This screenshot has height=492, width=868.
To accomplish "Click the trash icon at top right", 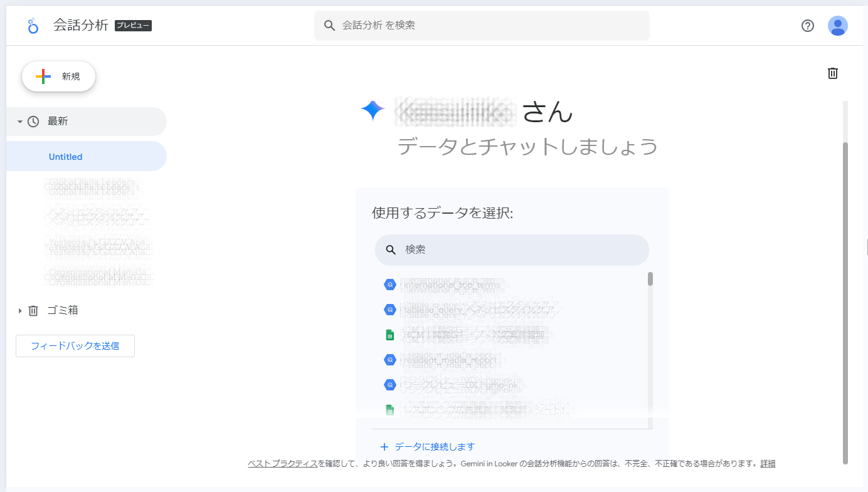I will pyautogui.click(x=832, y=73).
